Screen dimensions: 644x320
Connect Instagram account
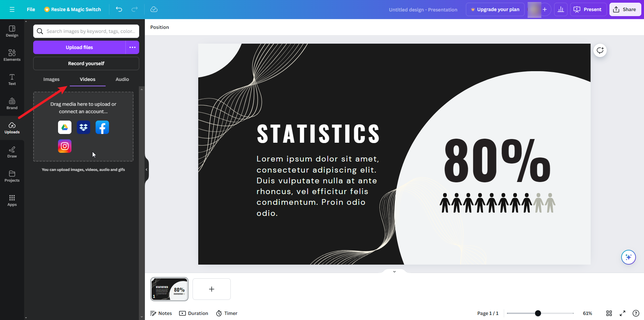[x=65, y=146]
